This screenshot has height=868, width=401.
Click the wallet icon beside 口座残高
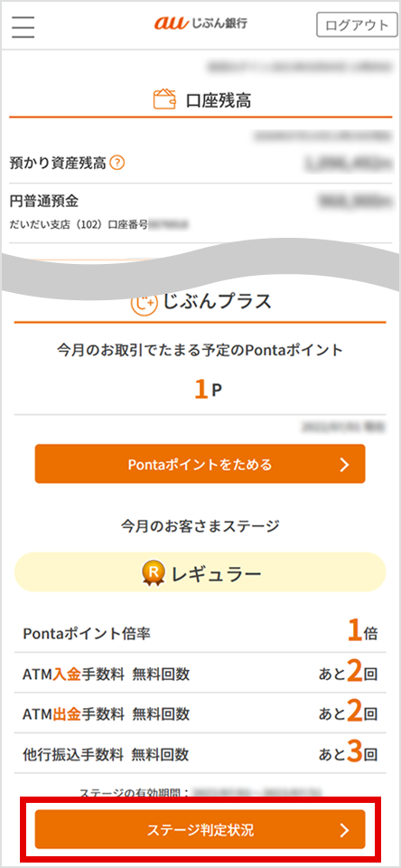tap(164, 99)
